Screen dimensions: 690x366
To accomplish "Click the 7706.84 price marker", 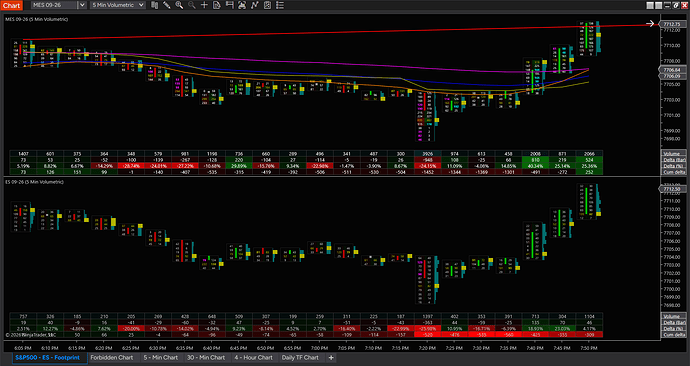I will pos(671,70).
